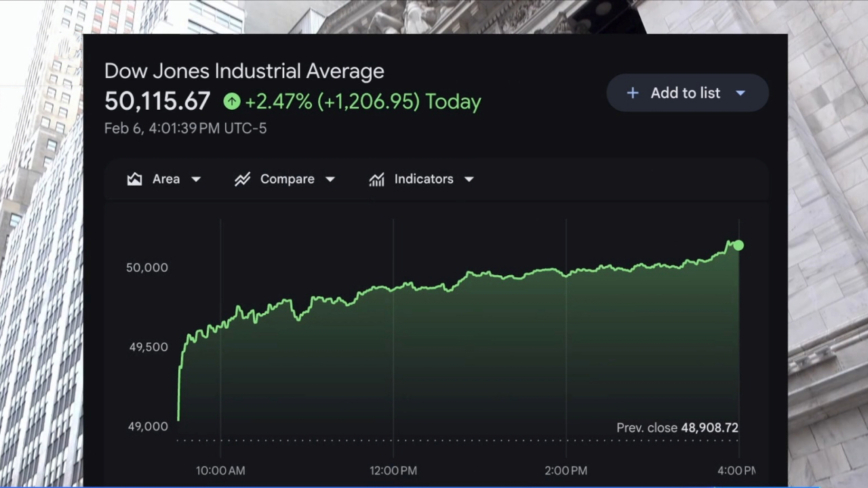Select the Area menu label

166,179
